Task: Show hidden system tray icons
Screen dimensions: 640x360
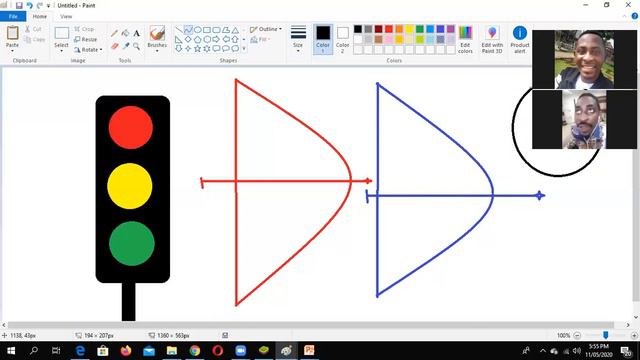Action: 542,351
